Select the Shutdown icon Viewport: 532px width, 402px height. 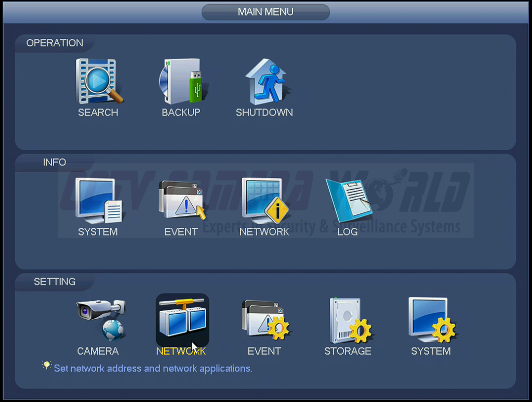(x=264, y=81)
